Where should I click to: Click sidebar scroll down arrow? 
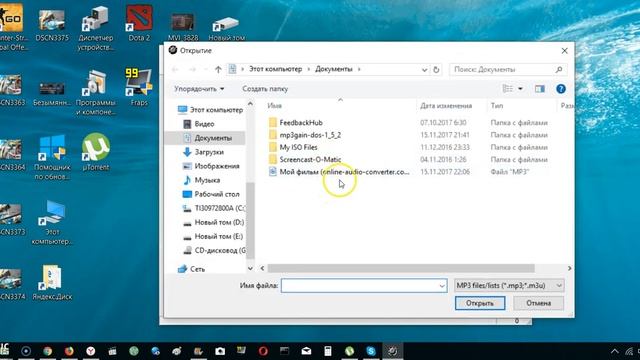coord(250,269)
